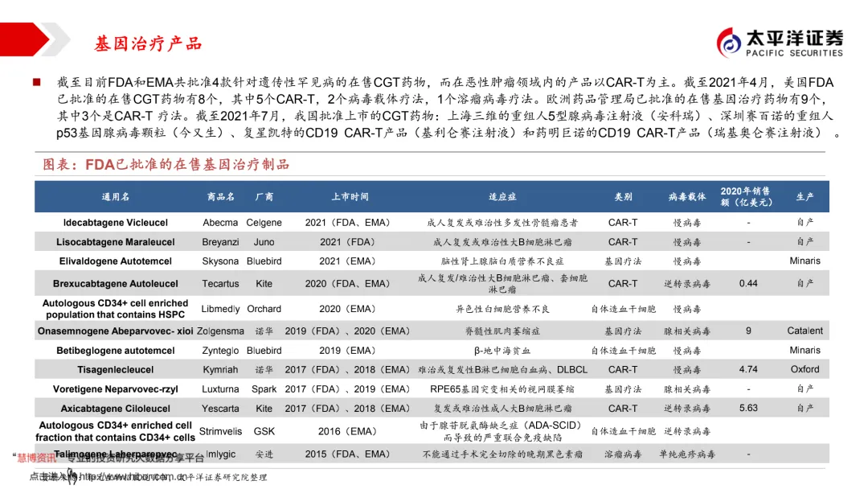The width and height of the screenshot is (868, 489).
Task: Click the 2021（FDA） launch date cell
Action: pos(347,242)
